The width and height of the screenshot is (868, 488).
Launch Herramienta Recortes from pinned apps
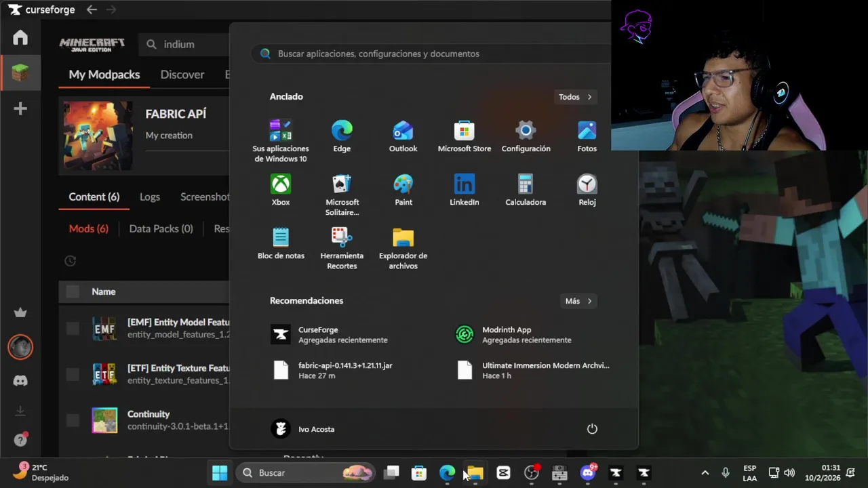pos(342,249)
